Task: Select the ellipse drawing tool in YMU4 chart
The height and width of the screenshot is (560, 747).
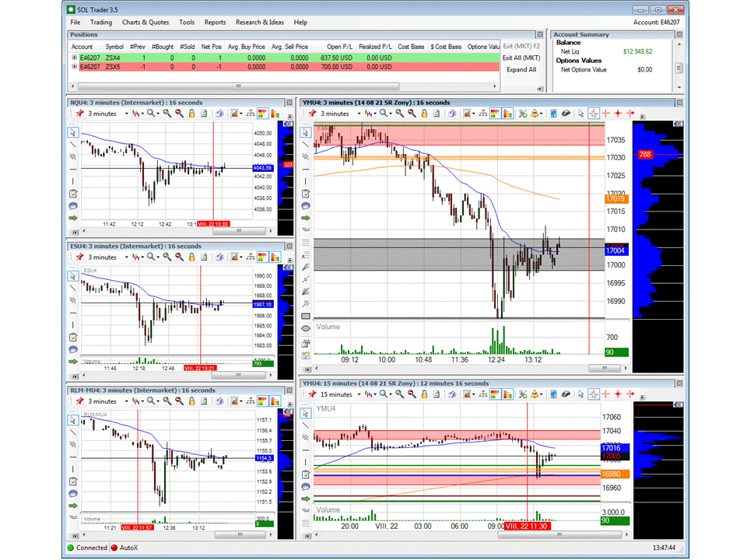Action: (306, 329)
